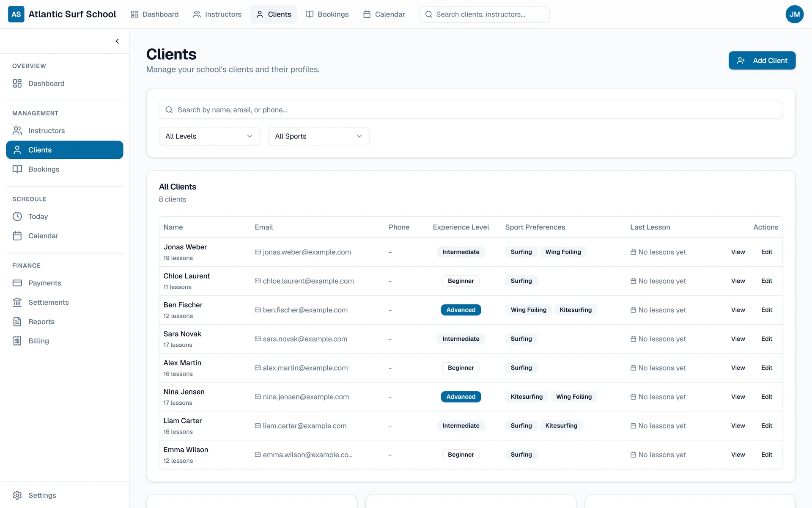The height and width of the screenshot is (508, 812).
Task: Click the Instructors people icon in the sidebar
Action: [17, 130]
